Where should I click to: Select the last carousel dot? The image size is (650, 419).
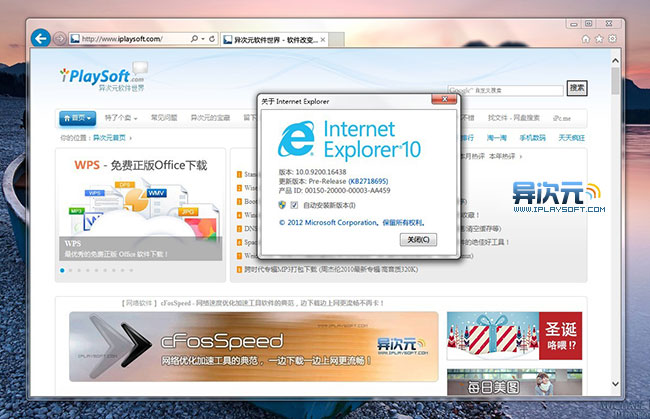(x=131, y=270)
